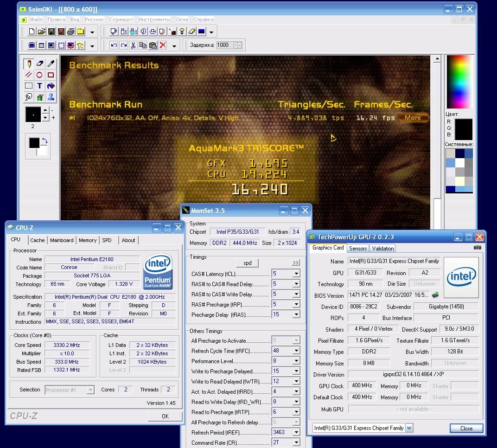Open BIOS version upload chip icon in GPU-Z
Screen dimensions: 497x448
point(435,295)
